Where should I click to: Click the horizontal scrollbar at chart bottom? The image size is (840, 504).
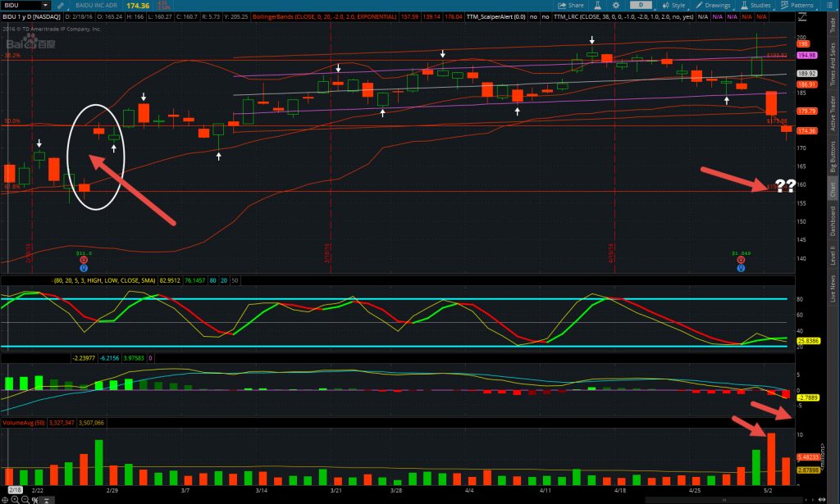point(724,500)
